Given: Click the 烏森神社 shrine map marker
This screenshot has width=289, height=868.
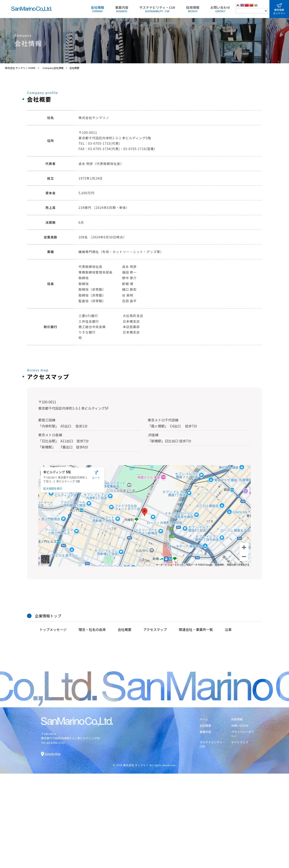Looking at the screenshot, I should (x=151, y=550).
